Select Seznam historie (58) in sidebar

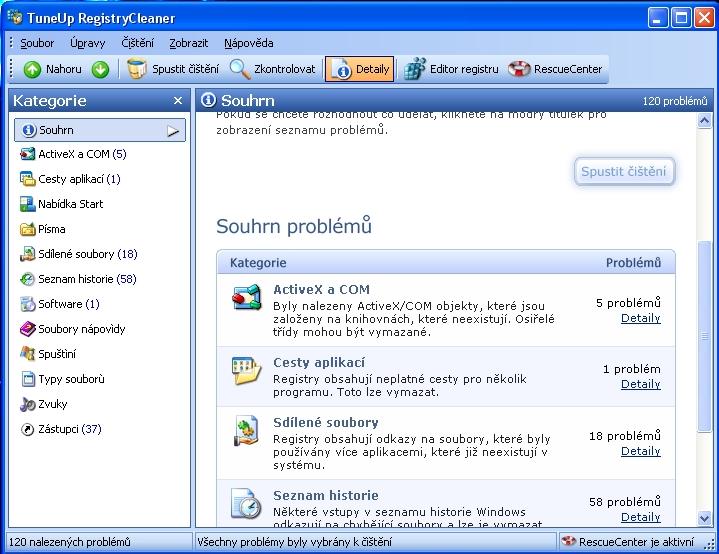[x=78, y=279]
